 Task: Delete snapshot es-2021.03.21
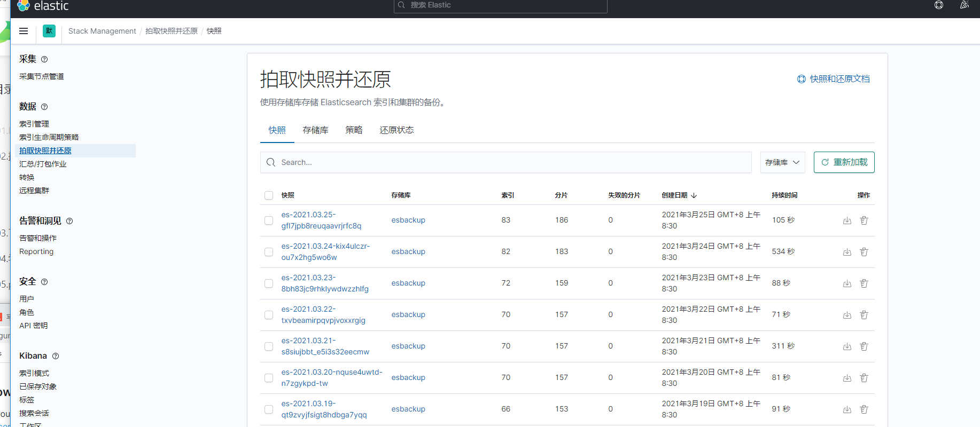point(864,346)
